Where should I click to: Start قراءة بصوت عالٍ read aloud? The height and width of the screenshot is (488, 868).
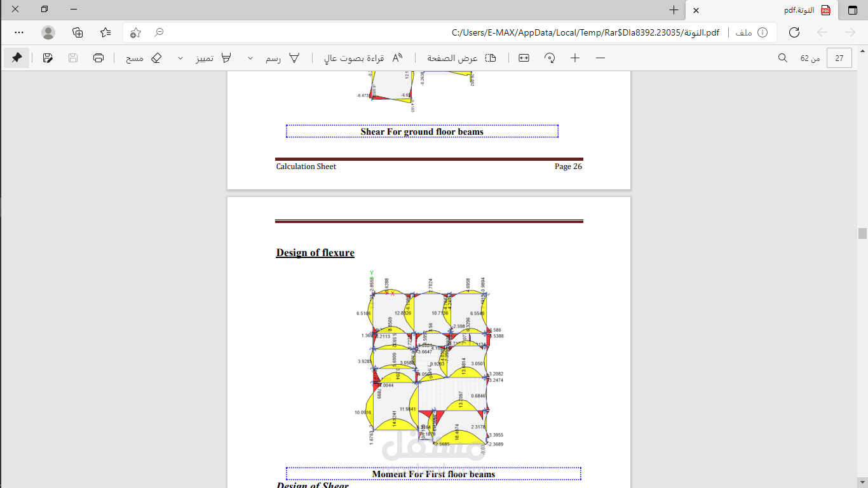364,58
